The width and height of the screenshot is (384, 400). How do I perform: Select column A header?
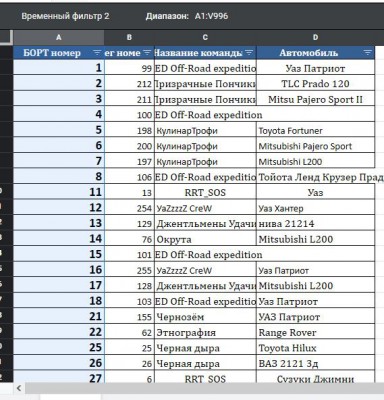[59, 38]
